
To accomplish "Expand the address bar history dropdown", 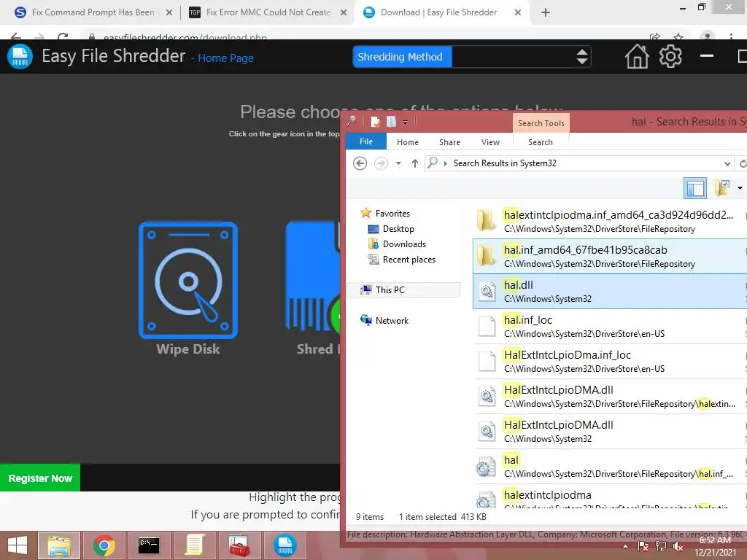I will point(727,163).
